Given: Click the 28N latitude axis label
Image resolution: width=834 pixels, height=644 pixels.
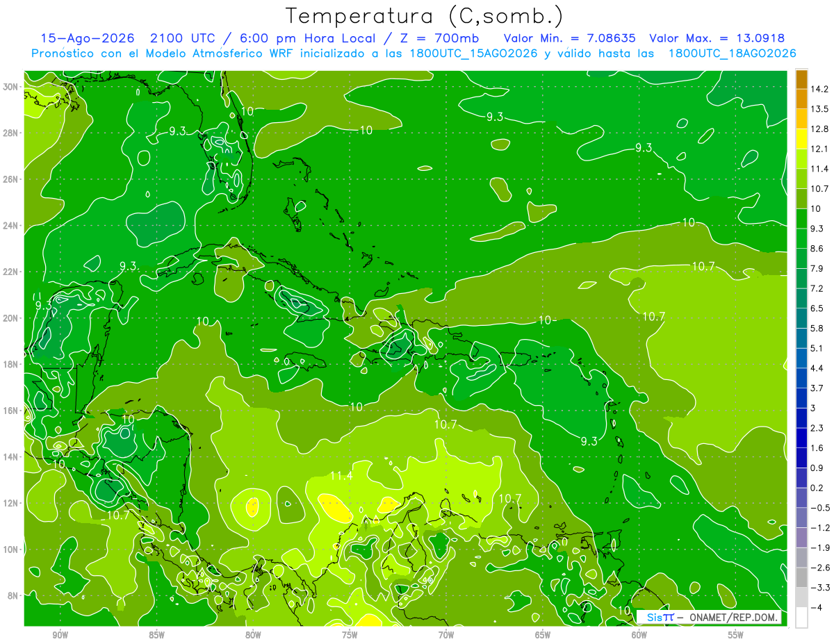Looking at the screenshot, I should click(x=10, y=133).
